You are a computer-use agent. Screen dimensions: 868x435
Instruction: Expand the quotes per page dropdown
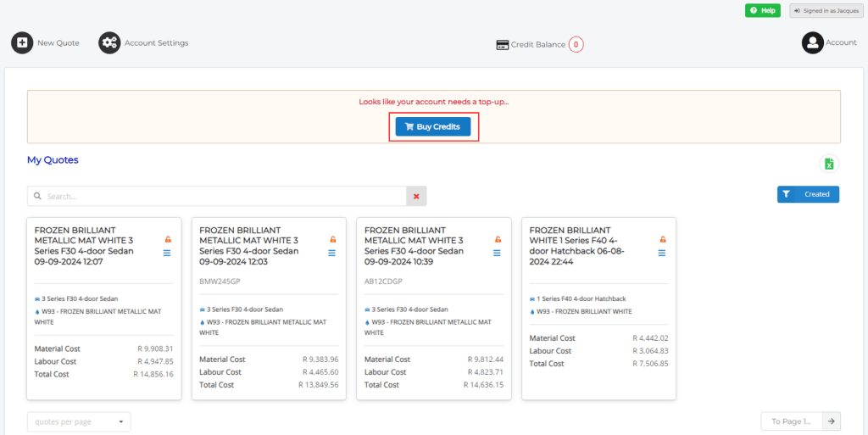[79, 421]
